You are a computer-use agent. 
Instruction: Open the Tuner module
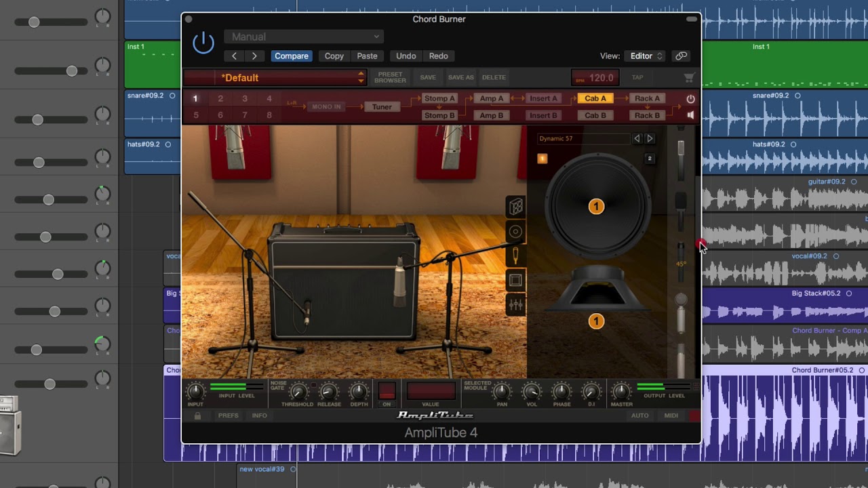coord(382,107)
